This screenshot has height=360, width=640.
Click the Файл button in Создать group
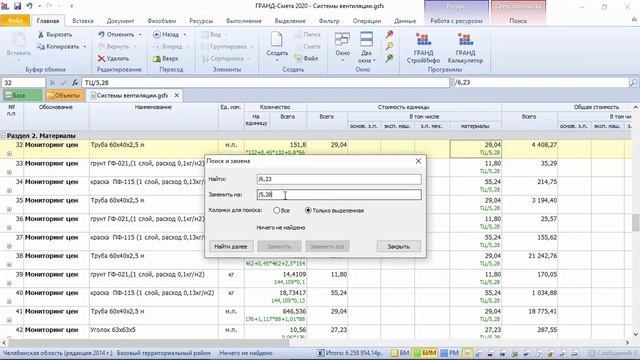(306, 58)
